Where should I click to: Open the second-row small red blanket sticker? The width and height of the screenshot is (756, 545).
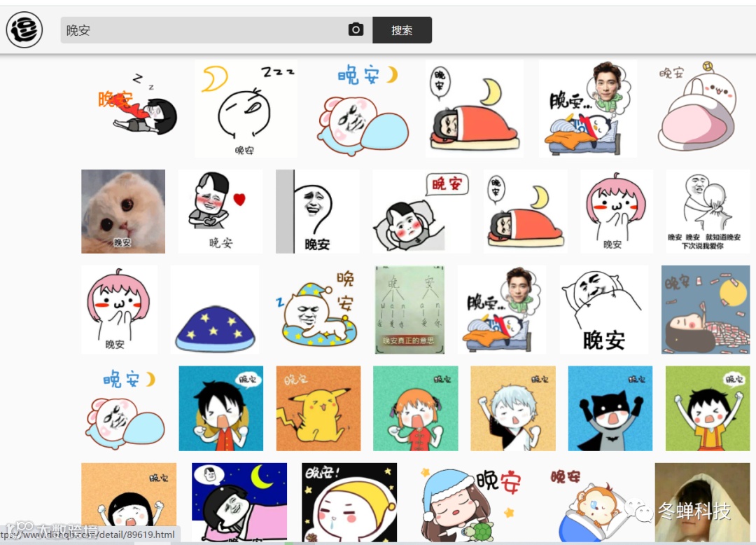click(526, 212)
